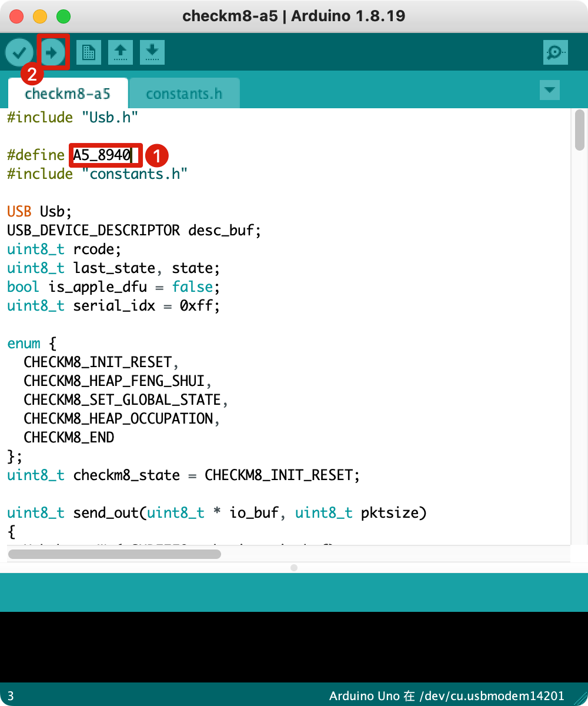The height and width of the screenshot is (706, 588).
Task: Click the '#include "constants.h"' line
Action: (98, 174)
